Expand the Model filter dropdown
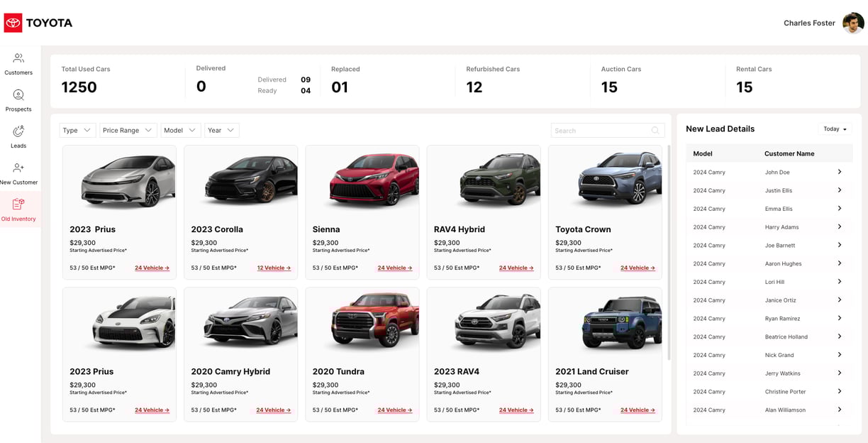 pyautogui.click(x=181, y=131)
